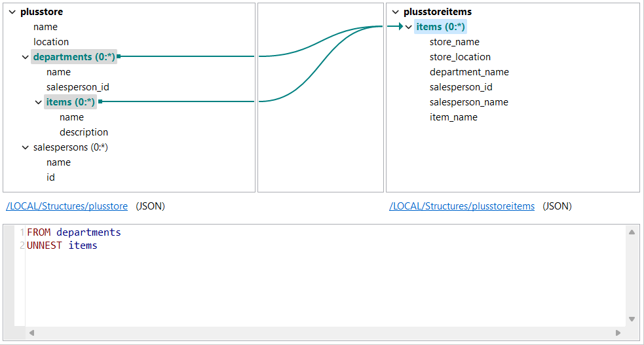This screenshot has height=345, width=644.
Task: Select salesperson_id under departments
Action: [73, 87]
